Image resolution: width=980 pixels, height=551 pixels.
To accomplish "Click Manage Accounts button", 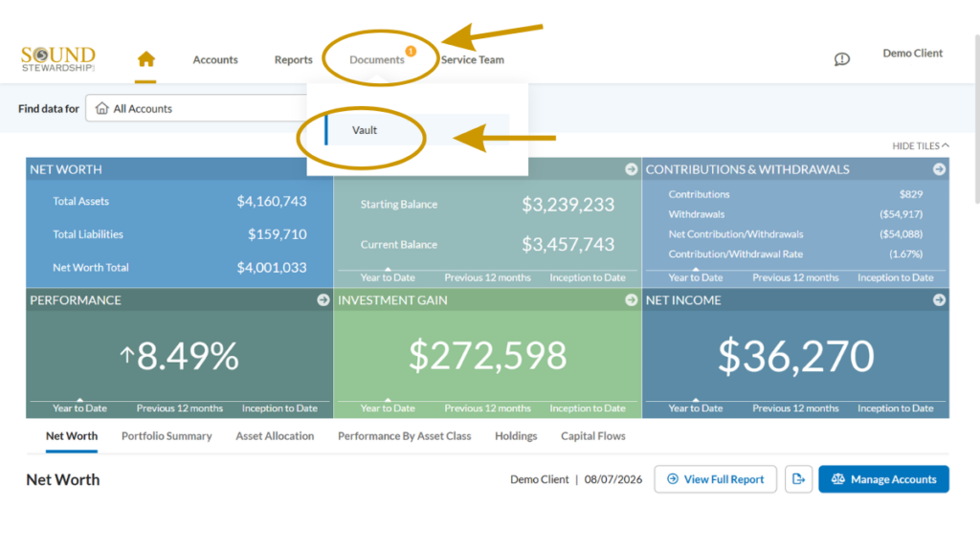I will (883, 479).
